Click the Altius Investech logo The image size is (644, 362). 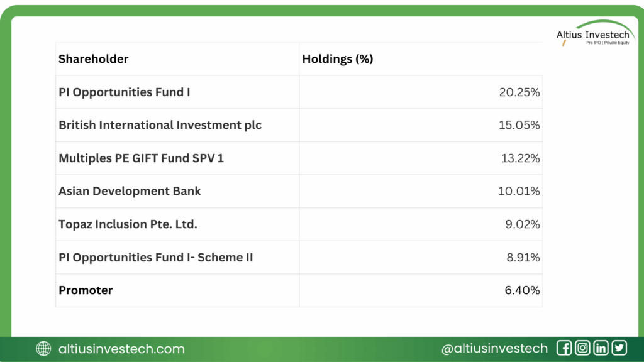(x=592, y=36)
